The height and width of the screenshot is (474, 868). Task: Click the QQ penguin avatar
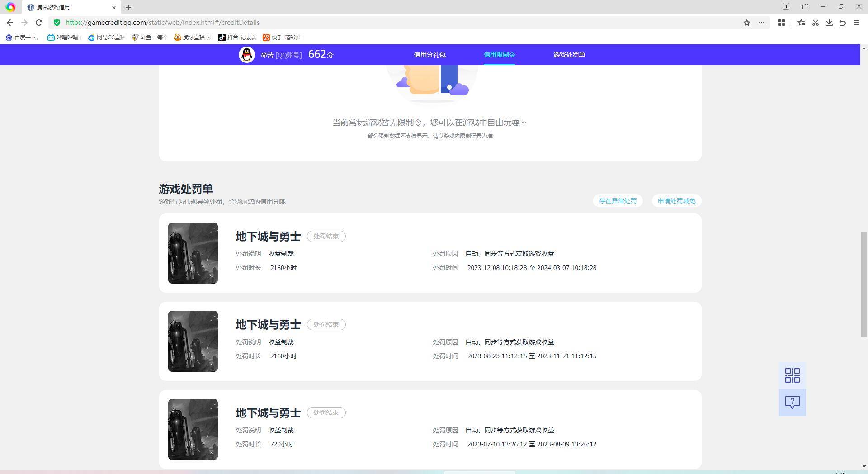[247, 55]
